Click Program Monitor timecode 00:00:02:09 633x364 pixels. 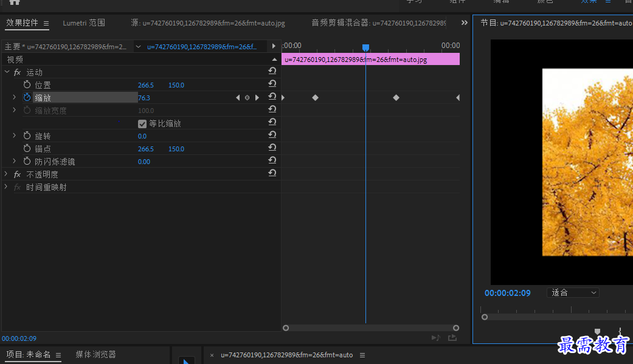pyautogui.click(x=508, y=294)
